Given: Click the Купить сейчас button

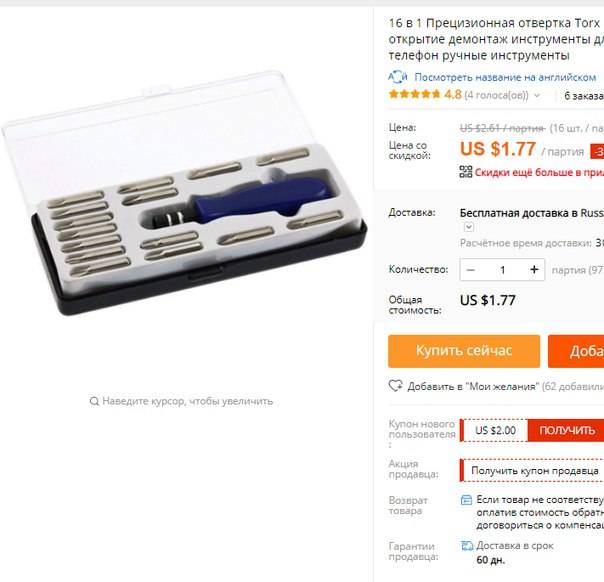Looking at the screenshot, I should (x=464, y=351).
